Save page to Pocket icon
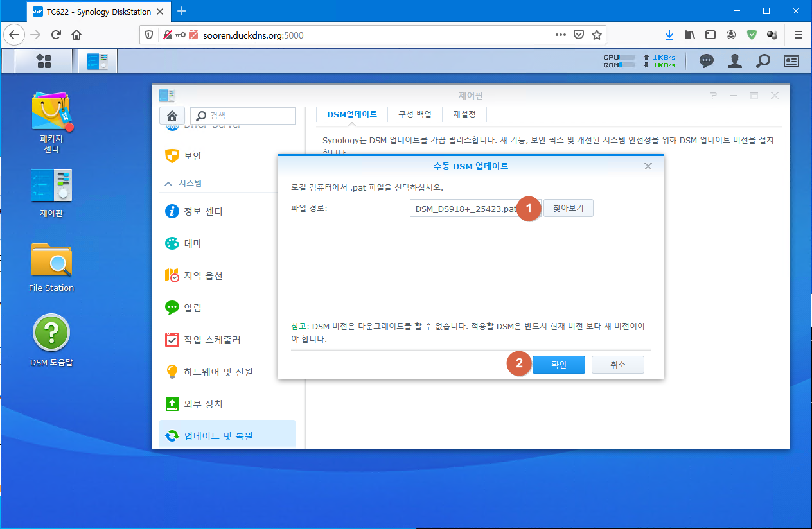812x529 pixels. (579, 35)
